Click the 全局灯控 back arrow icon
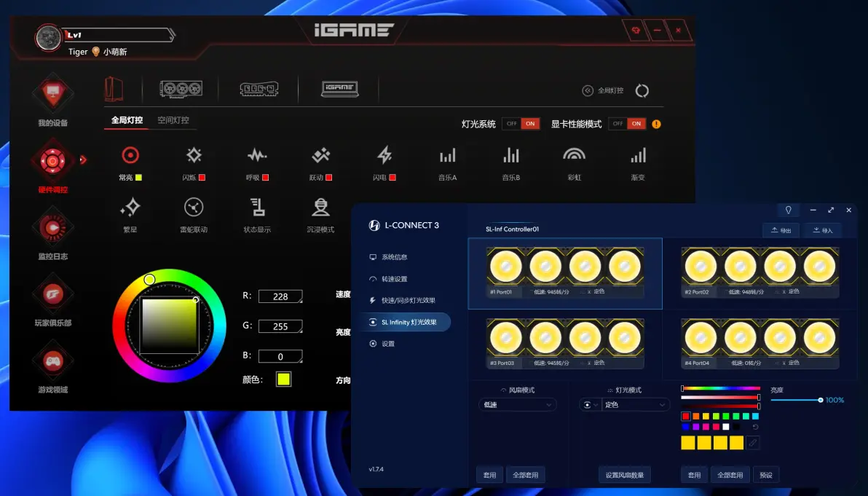868x496 pixels. [x=588, y=90]
